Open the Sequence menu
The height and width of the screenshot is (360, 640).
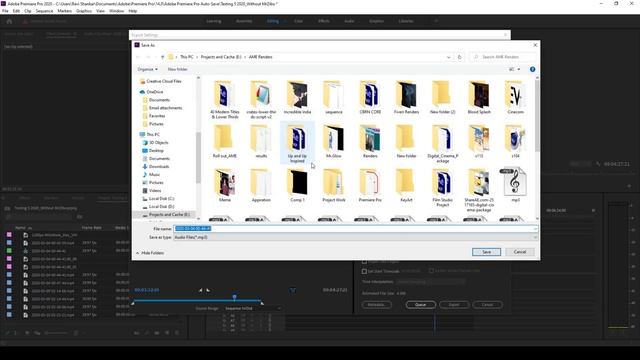click(x=44, y=11)
